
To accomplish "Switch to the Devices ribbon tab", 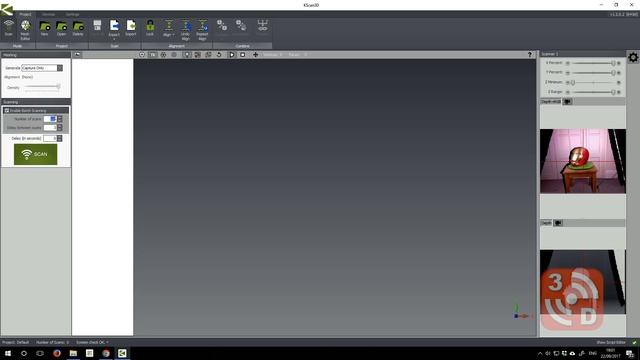I will [x=48, y=14].
